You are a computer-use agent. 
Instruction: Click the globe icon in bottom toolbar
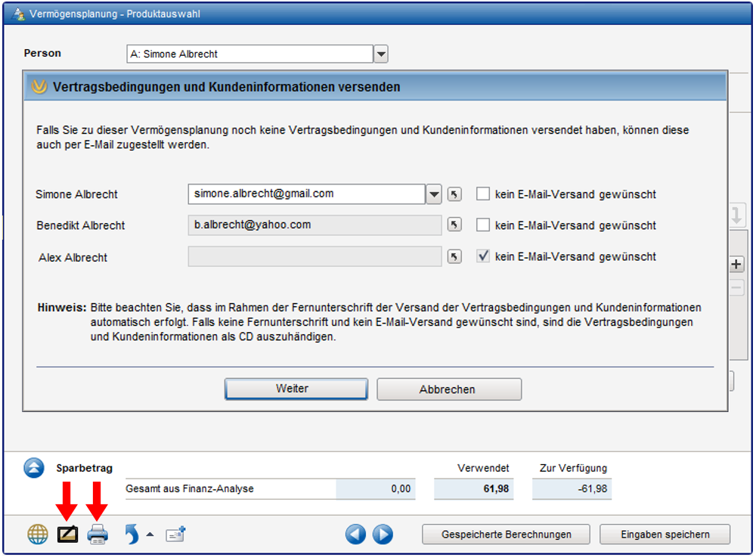(x=37, y=535)
